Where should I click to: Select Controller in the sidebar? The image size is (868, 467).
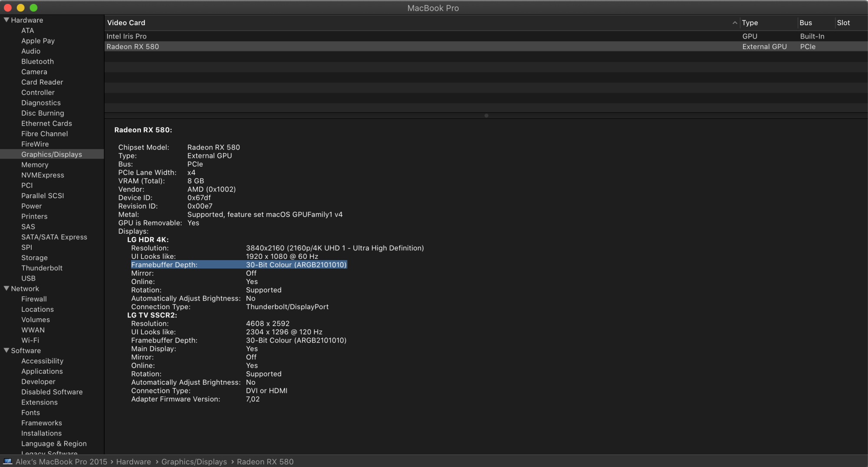pos(38,92)
